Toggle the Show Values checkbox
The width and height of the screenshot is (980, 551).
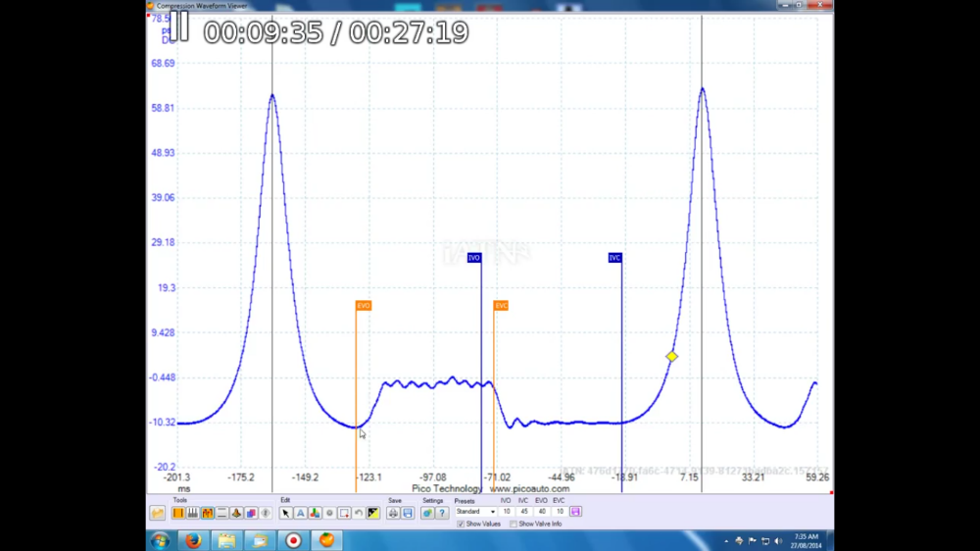click(x=461, y=525)
